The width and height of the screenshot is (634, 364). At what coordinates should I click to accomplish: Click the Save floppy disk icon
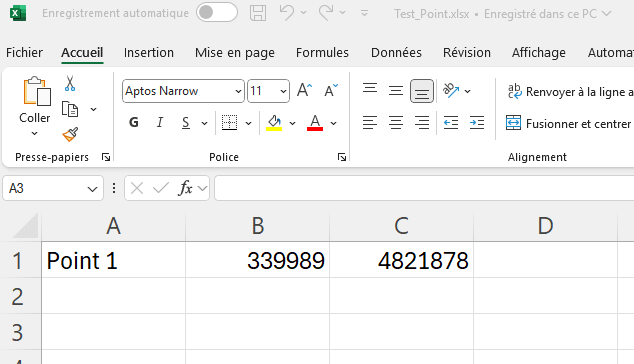coord(258,13)
